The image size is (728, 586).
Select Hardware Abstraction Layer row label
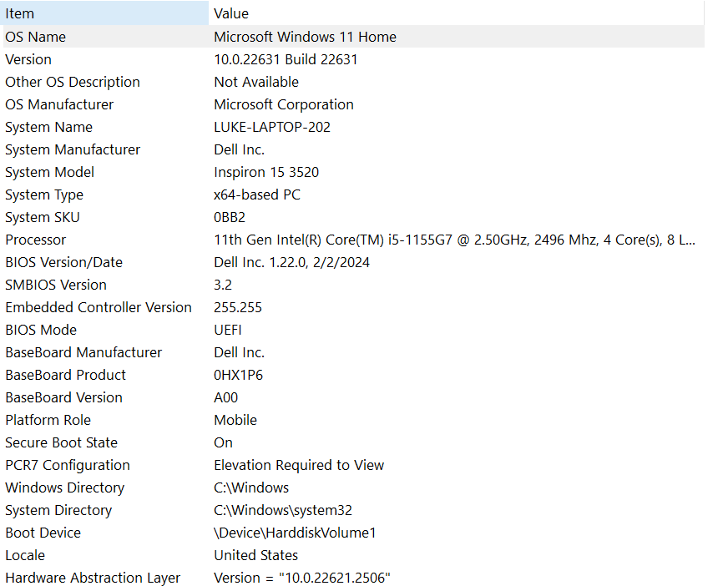pyautogui.click(x=93, y=578)
